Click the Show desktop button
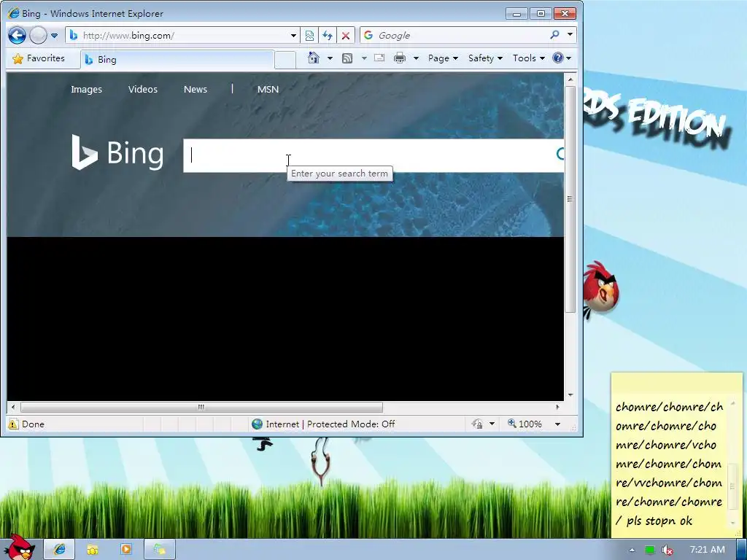This screenshot has height=560, width=747. point(742,550)
